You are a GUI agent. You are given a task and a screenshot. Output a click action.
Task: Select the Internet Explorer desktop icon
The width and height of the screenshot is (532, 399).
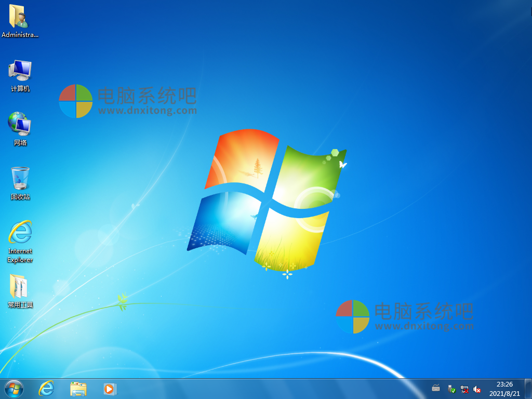(19, 230)
